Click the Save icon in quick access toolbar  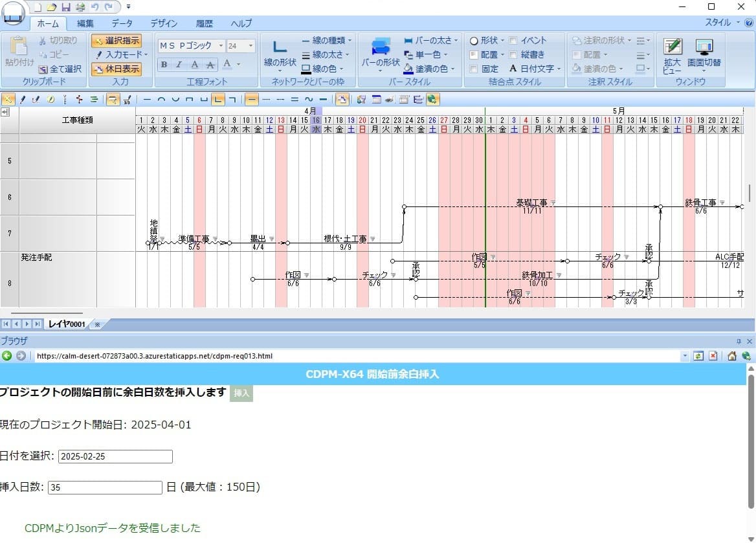point(66,6)
